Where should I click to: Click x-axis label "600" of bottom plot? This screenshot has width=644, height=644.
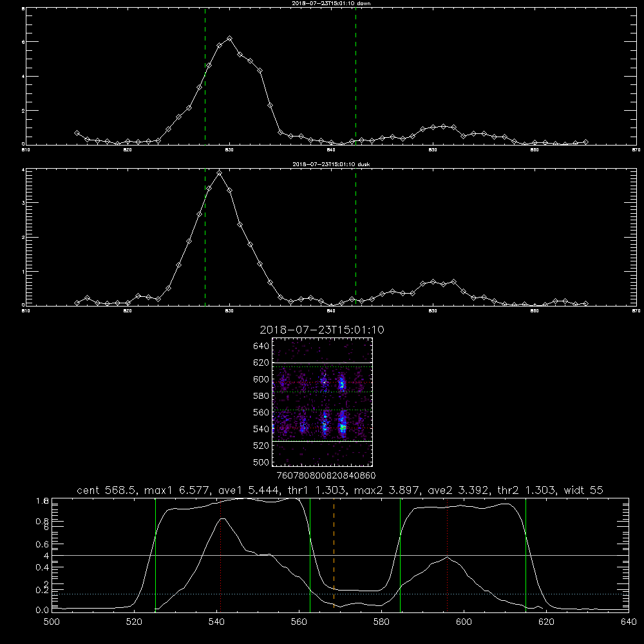(x=464, y=622)
